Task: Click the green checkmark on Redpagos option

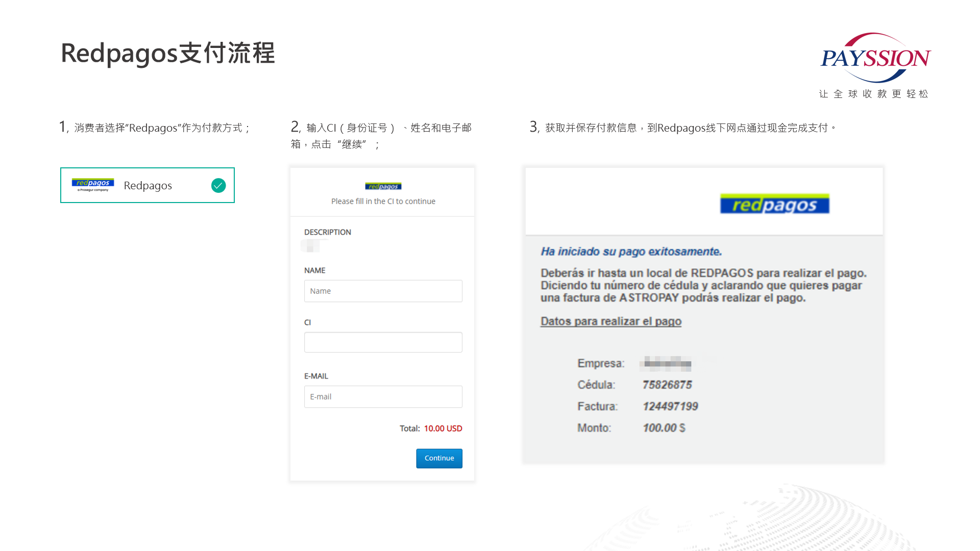Action: 218,185
